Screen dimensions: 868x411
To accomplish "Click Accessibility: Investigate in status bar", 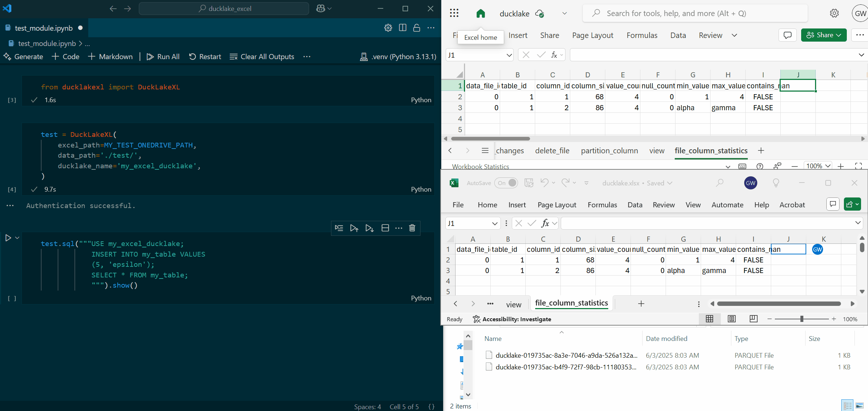I will pyautogui.click(x=512, y=319).
